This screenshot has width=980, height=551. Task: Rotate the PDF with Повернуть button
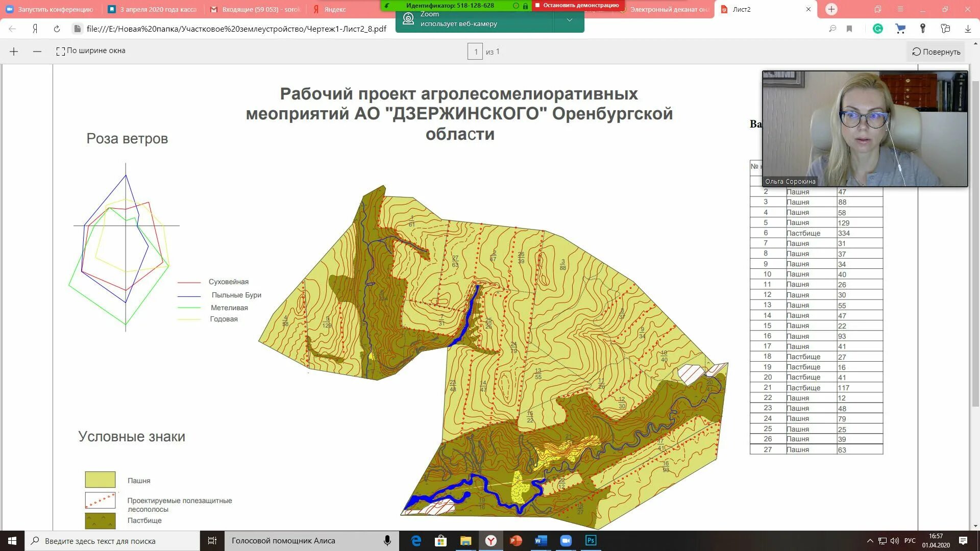pos(936,52)
